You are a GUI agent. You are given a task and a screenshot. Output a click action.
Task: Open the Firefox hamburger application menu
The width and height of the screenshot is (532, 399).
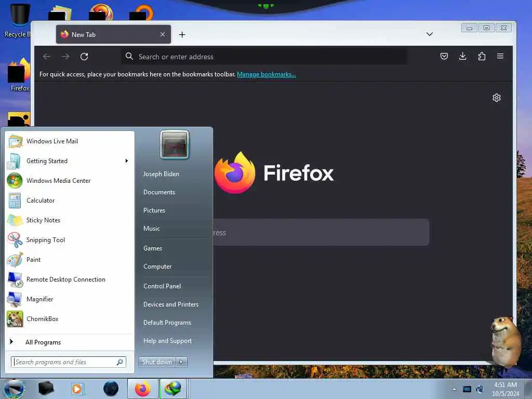[x=500, y=56]
